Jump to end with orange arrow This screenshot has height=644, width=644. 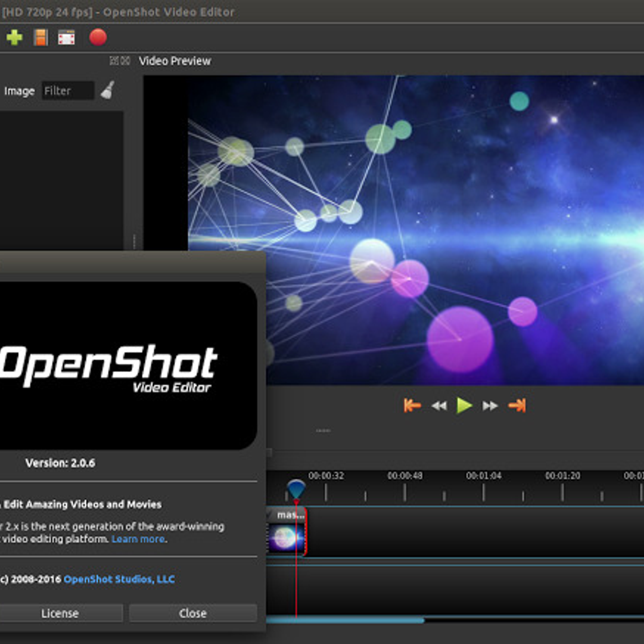click(517, 405)
